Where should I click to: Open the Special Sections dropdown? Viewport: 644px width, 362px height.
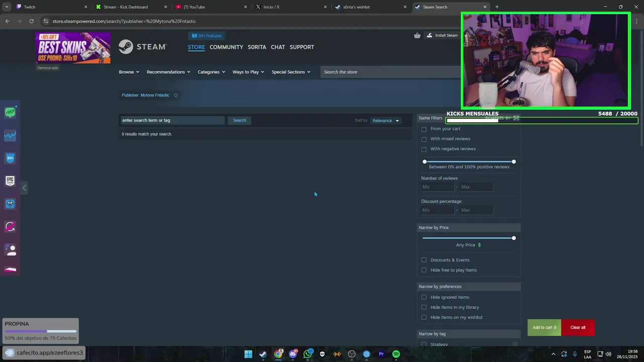(x=291, y=72)
